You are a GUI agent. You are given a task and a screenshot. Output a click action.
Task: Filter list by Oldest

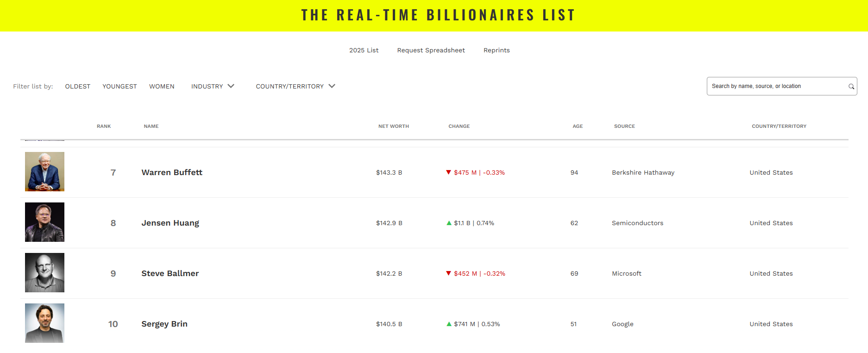pos(78,87)
